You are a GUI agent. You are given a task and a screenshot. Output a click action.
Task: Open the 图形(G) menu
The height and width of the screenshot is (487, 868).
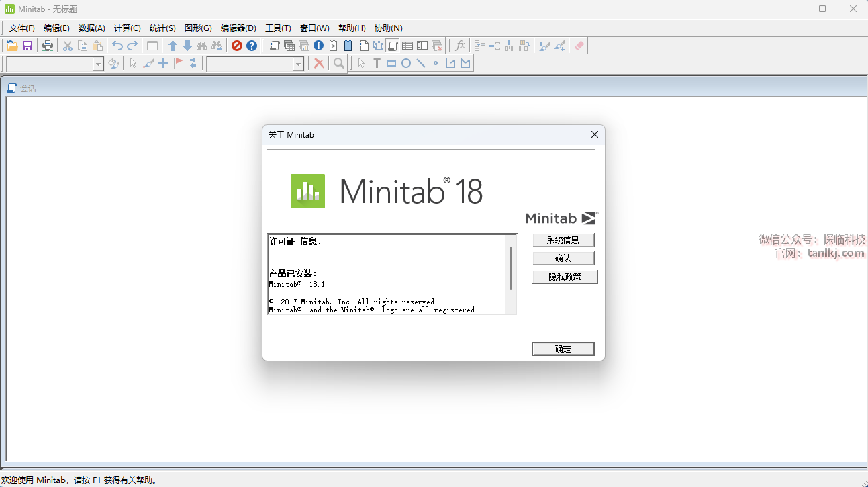[198, 28]
